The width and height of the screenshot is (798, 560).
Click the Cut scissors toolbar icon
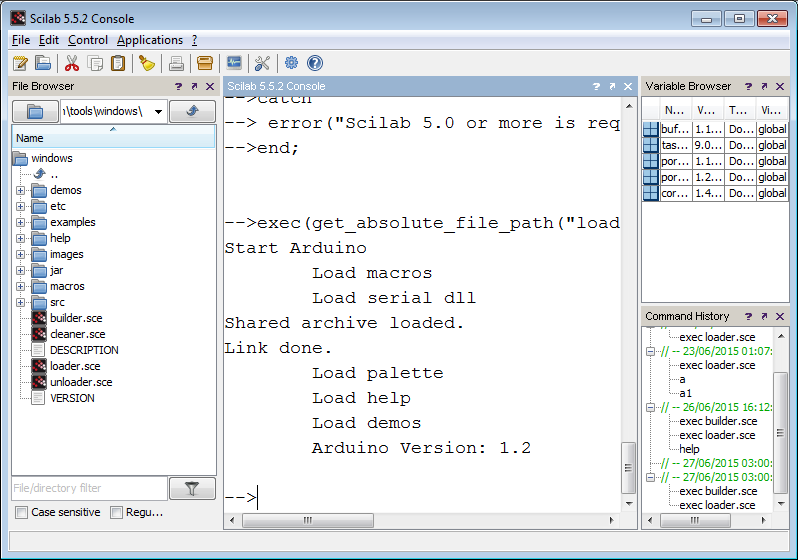pos(72,63)
